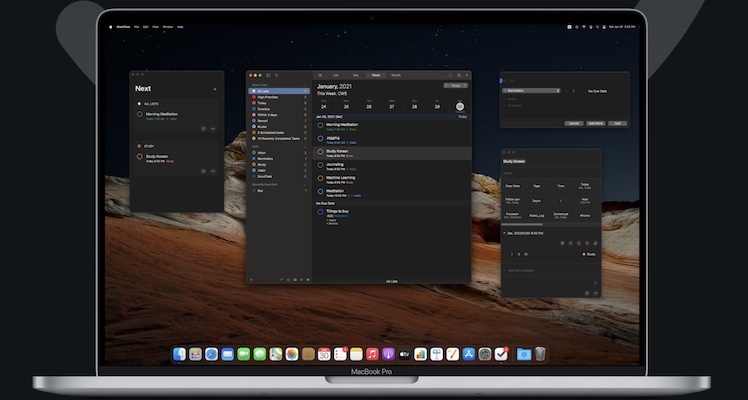Open Trash in the dock
The height and width of the screenshot is (400, 748).
tap(540, 354)
